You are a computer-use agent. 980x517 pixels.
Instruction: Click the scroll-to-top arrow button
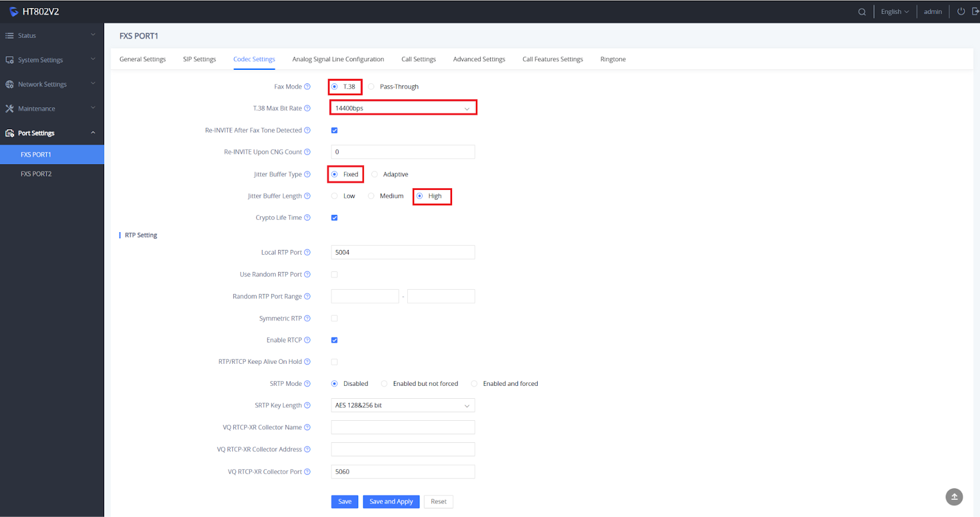coord(954,497)
